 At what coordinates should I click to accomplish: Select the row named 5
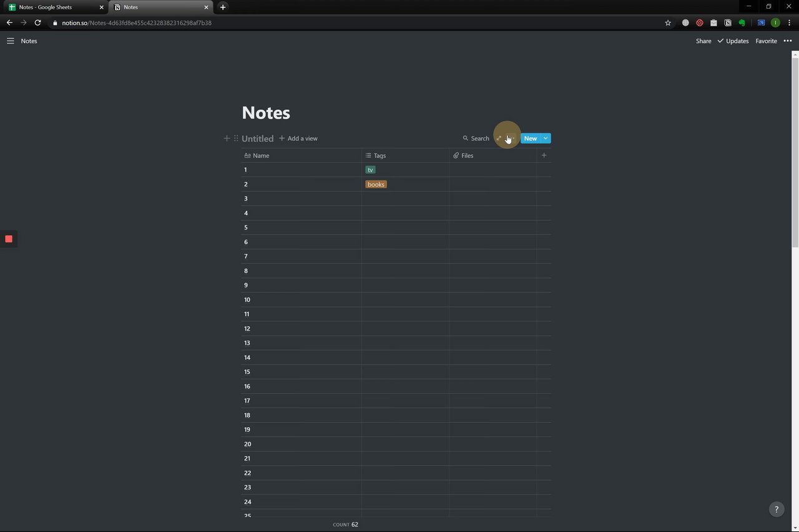point(301,228)
